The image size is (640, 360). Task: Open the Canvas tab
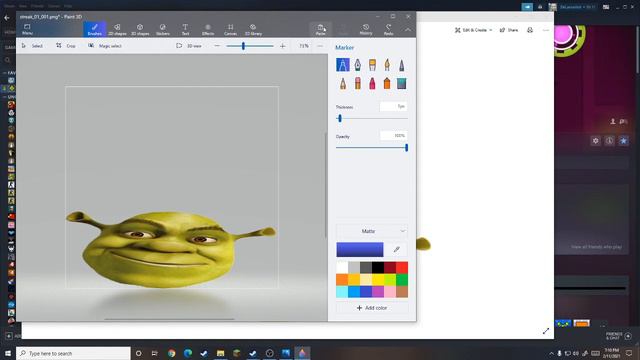[x=230, y=29]
